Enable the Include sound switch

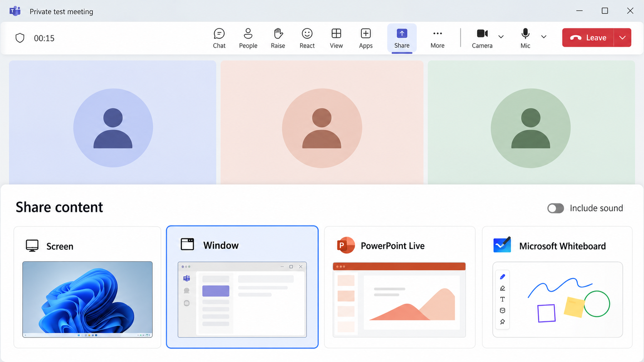[x=555, y=208]
